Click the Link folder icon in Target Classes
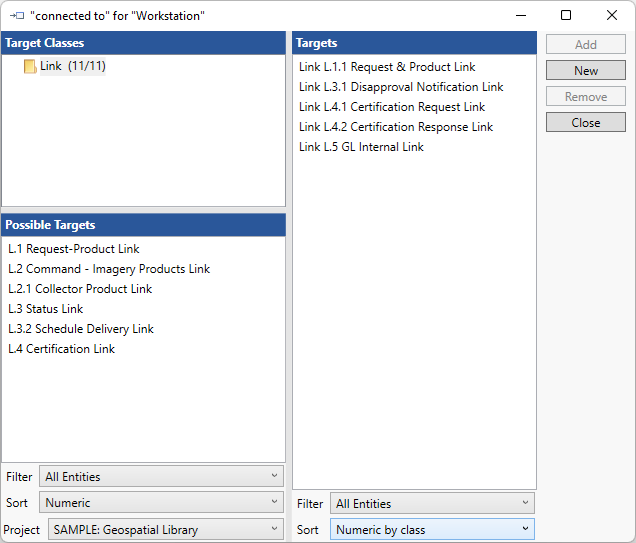The image size is (636, 543). [29, 67]
